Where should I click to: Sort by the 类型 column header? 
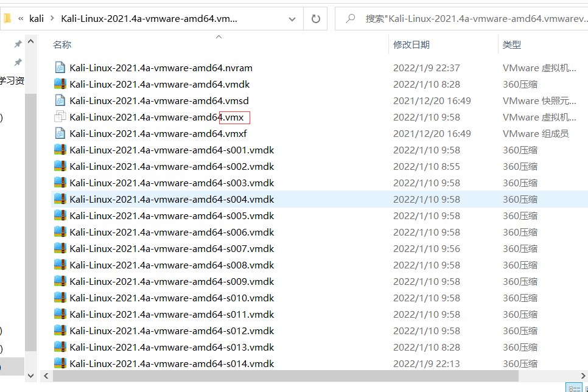(x=511, y=44)
